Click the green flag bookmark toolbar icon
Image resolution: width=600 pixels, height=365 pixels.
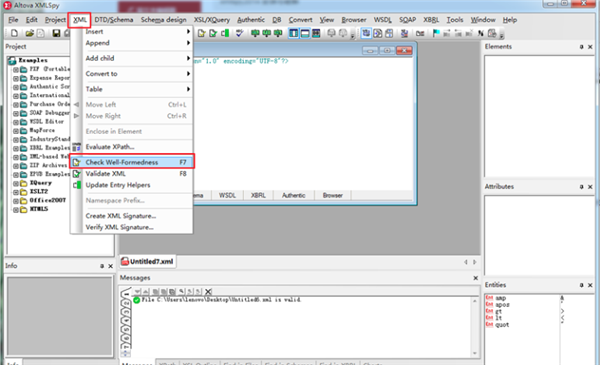435,34
